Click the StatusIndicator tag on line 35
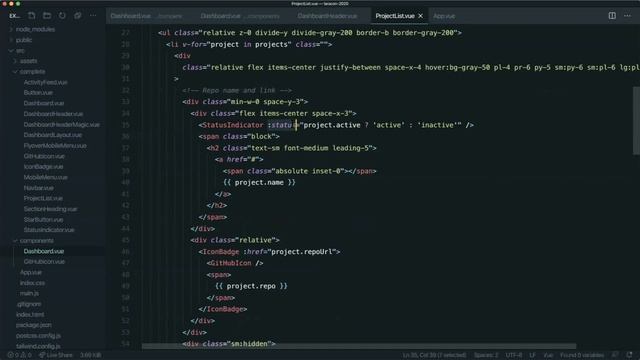Viewport: 640px width, 360px height. (x=233, y=125)
